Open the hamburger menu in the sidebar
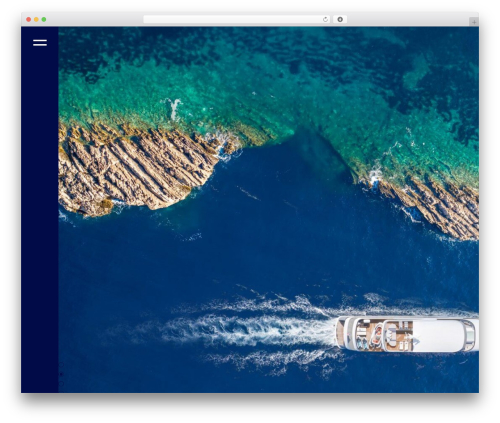Image resolution: width=500 pixels, height=423 pixels. point(40,43)
